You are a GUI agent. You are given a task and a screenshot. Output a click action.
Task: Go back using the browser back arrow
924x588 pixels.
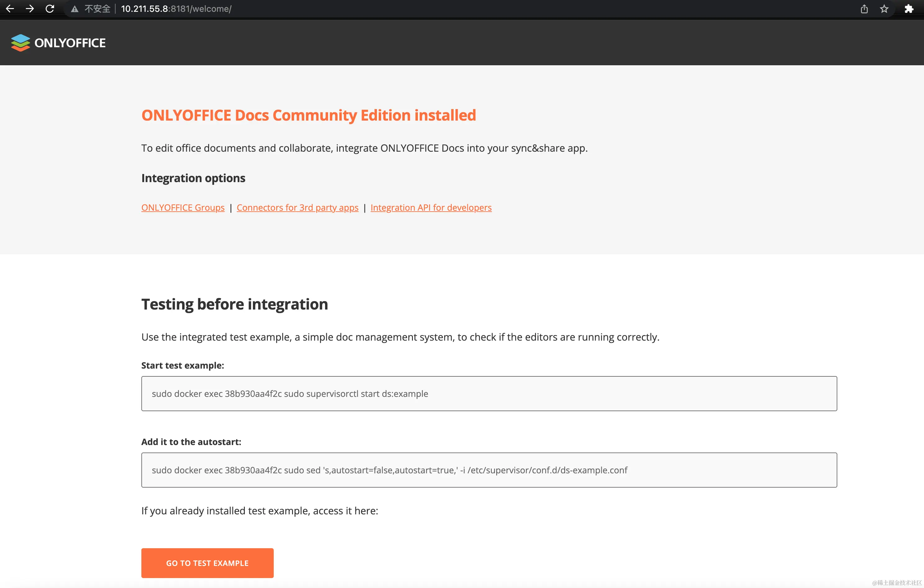pos(10,8)
